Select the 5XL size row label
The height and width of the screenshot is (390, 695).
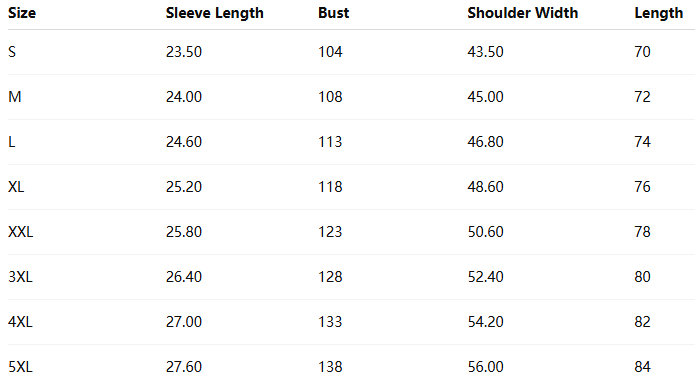pos(20,367)
